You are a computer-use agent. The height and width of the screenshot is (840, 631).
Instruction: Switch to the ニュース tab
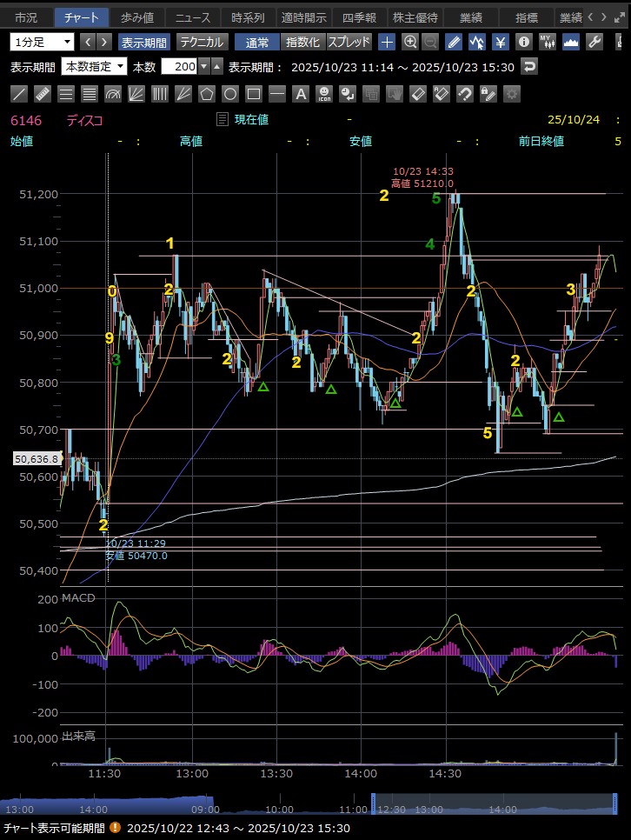point(190,17)
